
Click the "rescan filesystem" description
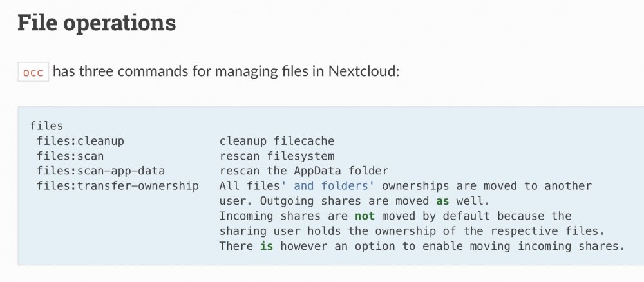coord(277,156)
